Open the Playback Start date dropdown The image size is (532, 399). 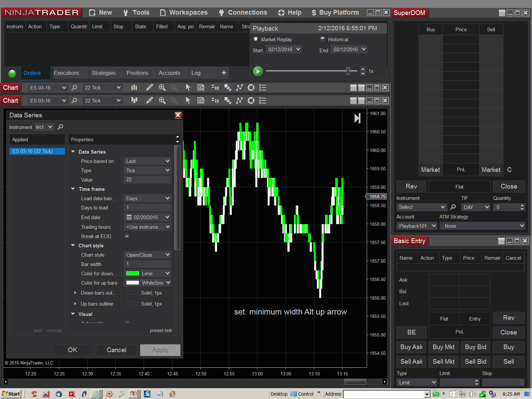(284, 50)
